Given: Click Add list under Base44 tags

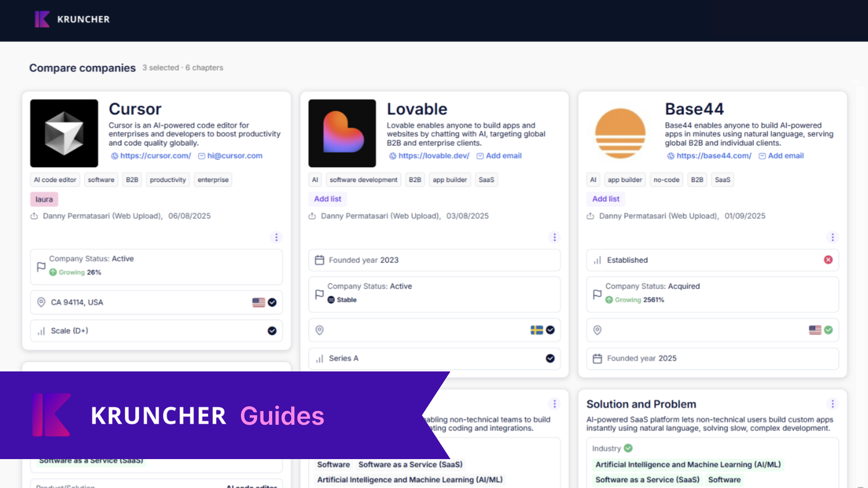Looking at the screenshot, I should click(x=605, y=199).
